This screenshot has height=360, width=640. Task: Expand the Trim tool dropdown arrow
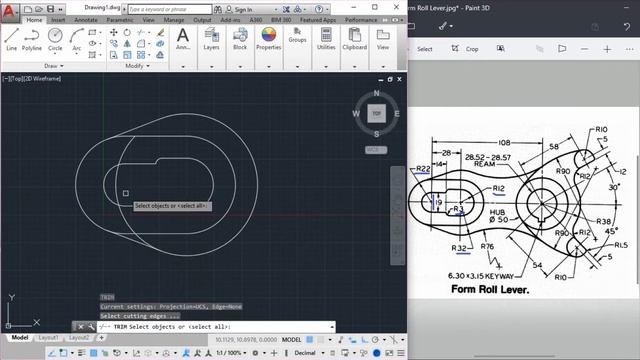[x=149, y=32]
